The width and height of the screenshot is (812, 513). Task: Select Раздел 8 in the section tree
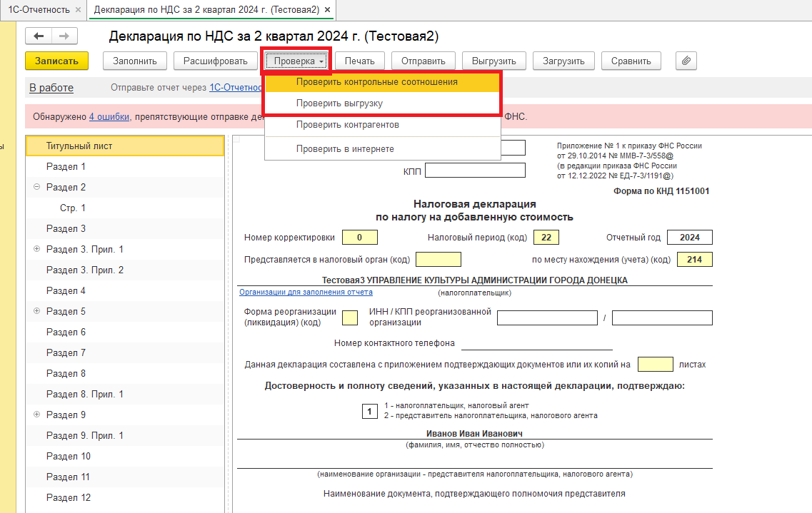[125, 373]
